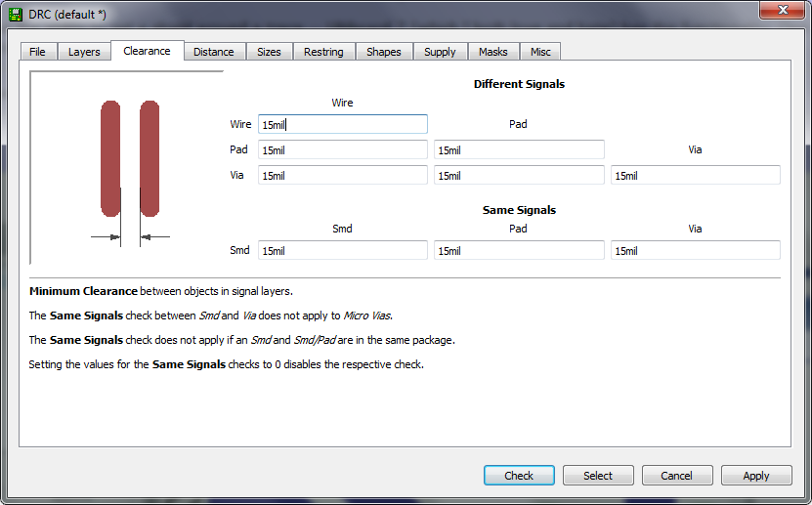Click the Via-to-Via clearance field
The image size is (812, 505).
pyautogui.click(x=696, y=175)
